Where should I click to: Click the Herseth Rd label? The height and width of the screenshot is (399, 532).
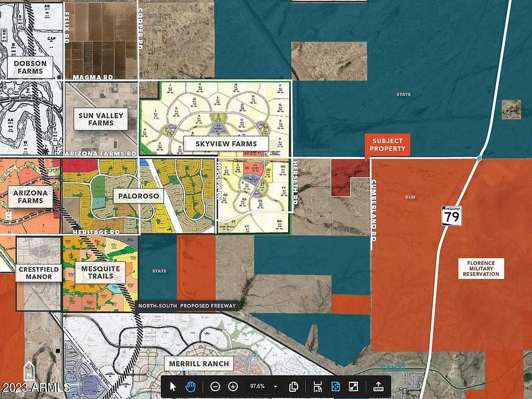pyautogui.click(x=295, y=182)
